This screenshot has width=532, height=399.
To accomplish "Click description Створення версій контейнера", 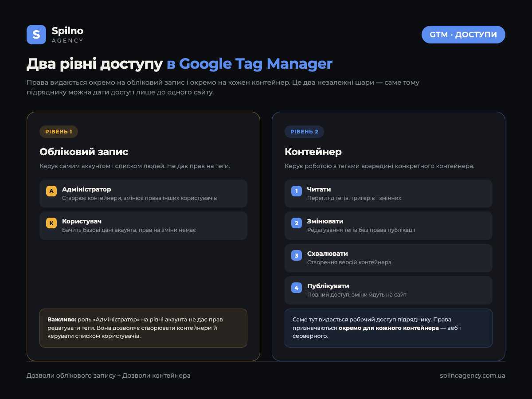I will tap(349, 262).
